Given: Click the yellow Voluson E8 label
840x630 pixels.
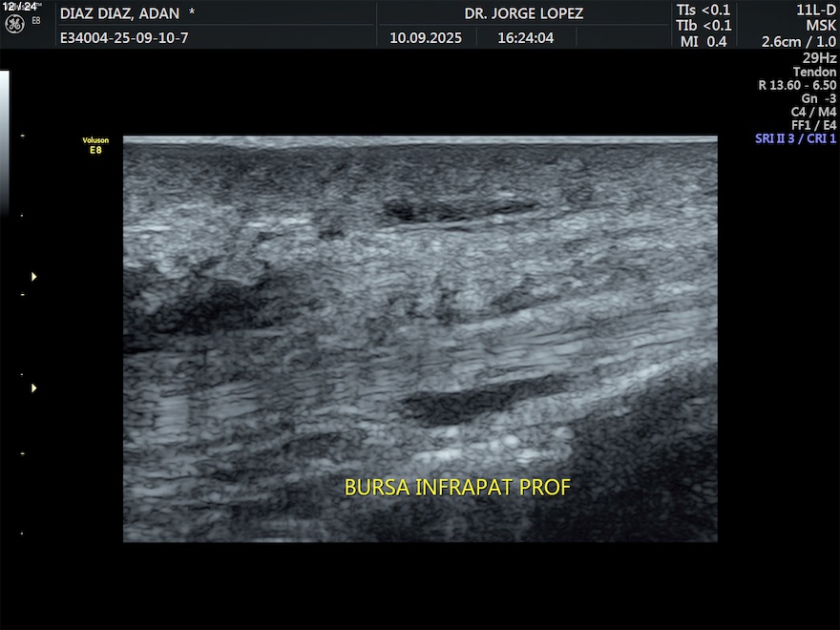Looking at the screenshot, I should (94, 145).
